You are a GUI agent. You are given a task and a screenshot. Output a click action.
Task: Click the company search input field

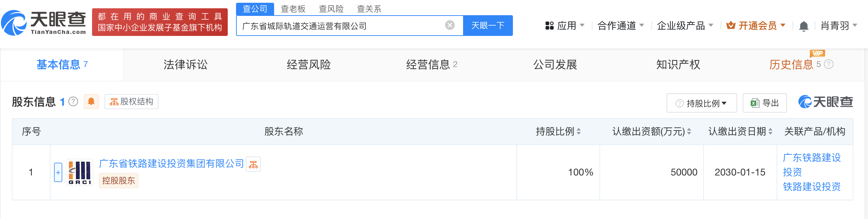tap(341, 26)
